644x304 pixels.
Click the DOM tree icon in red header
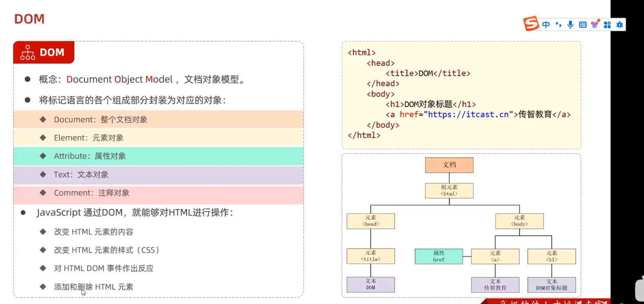28,53
